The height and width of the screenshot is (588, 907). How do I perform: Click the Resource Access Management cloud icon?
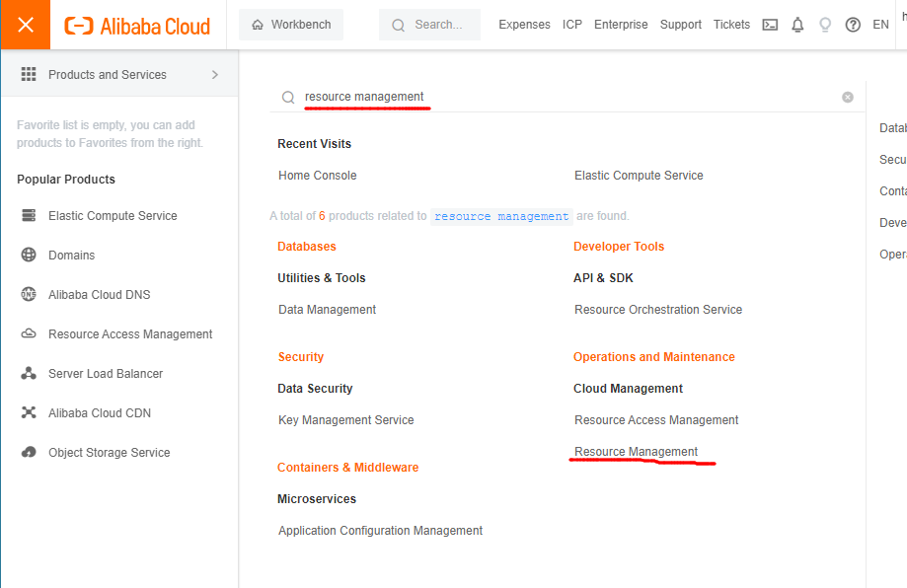(29, 333)
